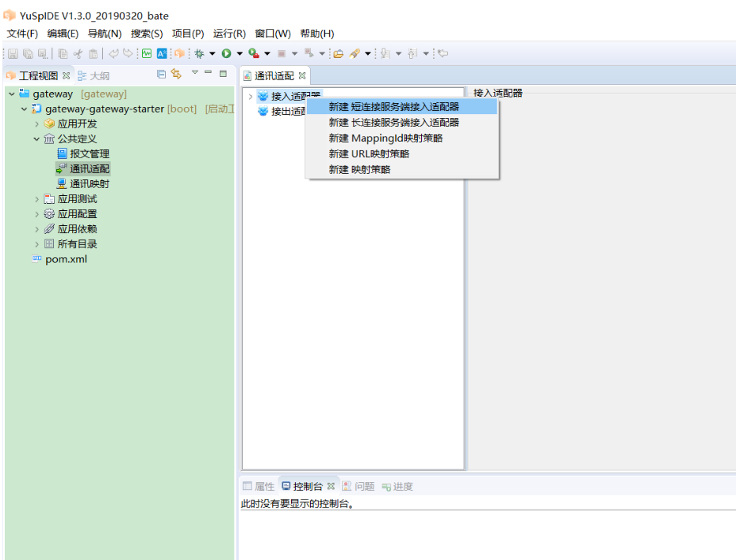Image resolution: width=736 pixels, height=560 pixels.
Task: Select pom.xml in project tree
Action: click(x=66, y=259)
